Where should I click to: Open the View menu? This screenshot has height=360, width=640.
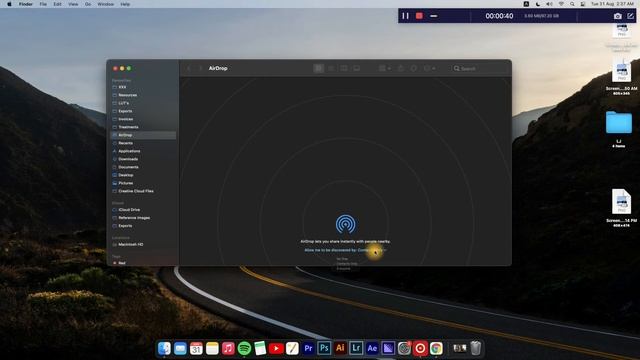pyautogui.click(x=73, y=4)
